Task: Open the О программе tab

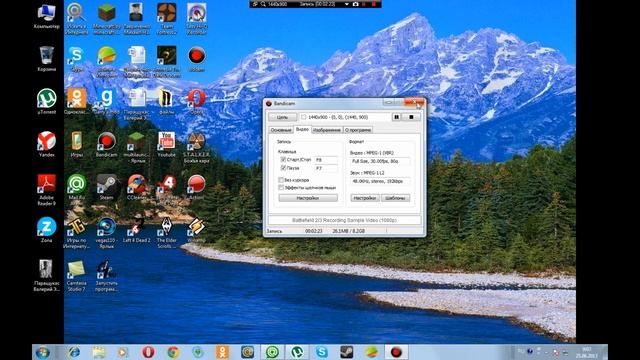Action: (x=358, y=130)
